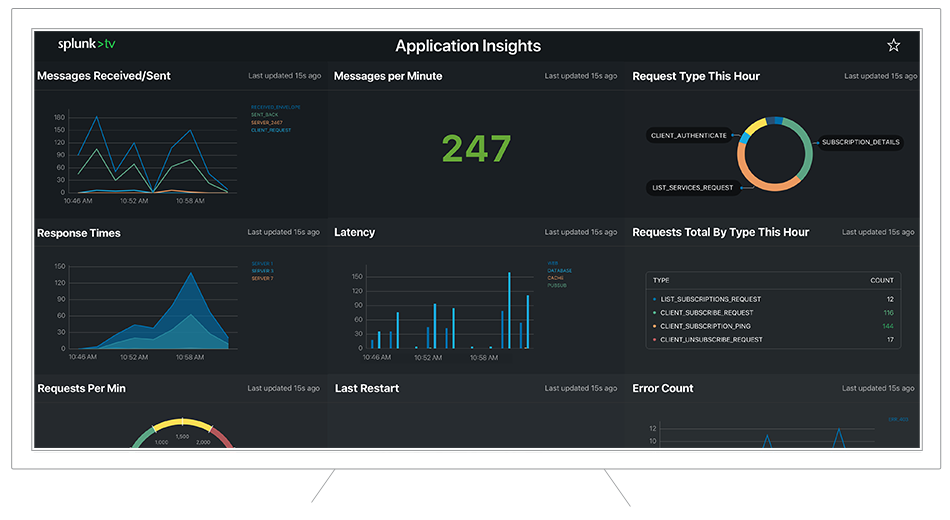950x520 pixels.
Task: Click the LIST_SERVICES_REQUEST donut label
Action: pyautogui.click(x=693, y=188)
